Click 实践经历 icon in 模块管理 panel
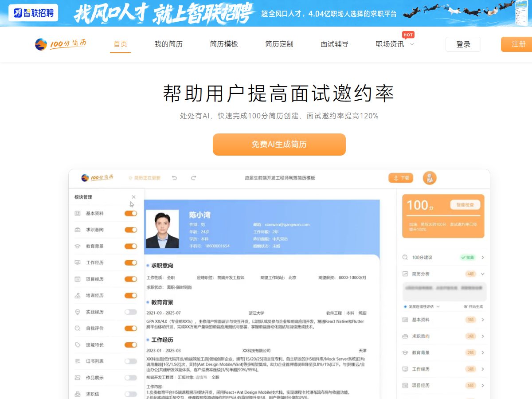532x399 pixels. 78,312
